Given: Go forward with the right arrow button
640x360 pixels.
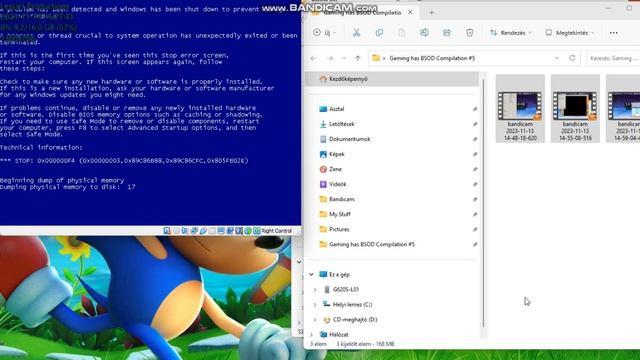Looking at the screenshot, I should (330, 58).
